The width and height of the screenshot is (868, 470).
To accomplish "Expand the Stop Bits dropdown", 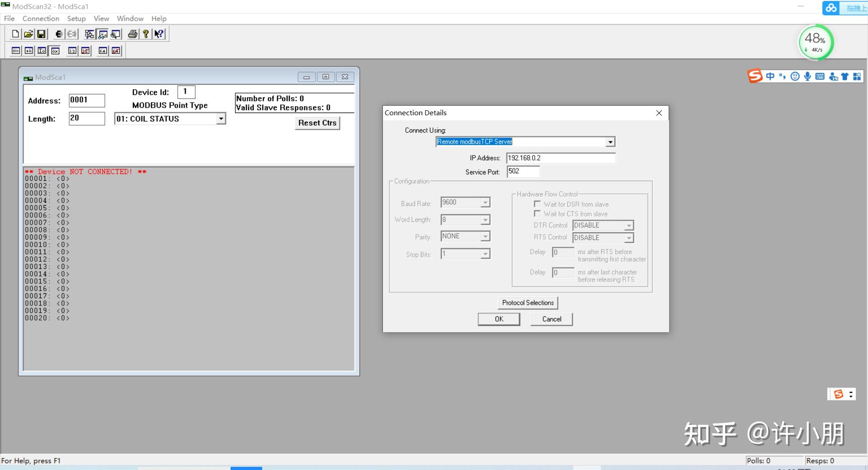I will coord(485,254).
